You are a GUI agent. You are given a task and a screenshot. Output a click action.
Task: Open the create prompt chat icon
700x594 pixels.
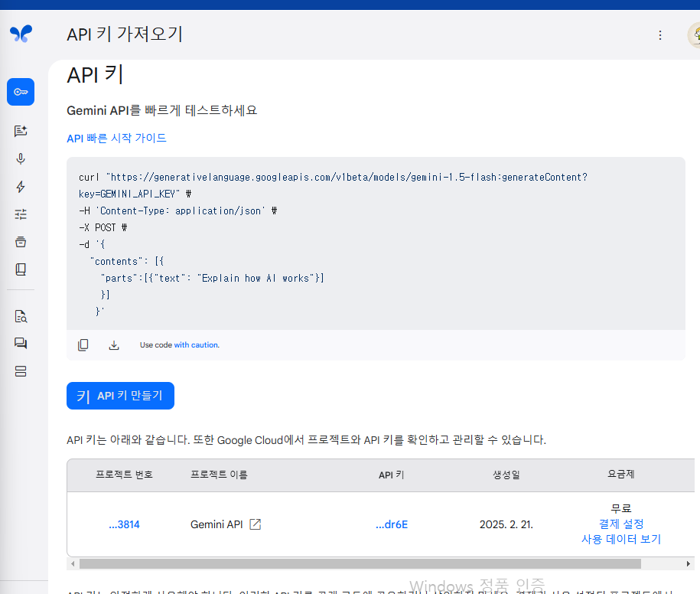click(x=21, y=131)
